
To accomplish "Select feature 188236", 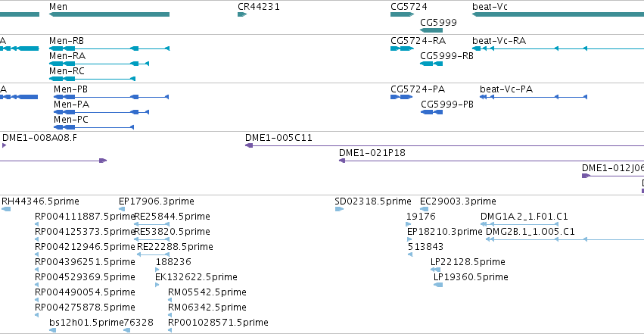I will click(x=157, y=270).
